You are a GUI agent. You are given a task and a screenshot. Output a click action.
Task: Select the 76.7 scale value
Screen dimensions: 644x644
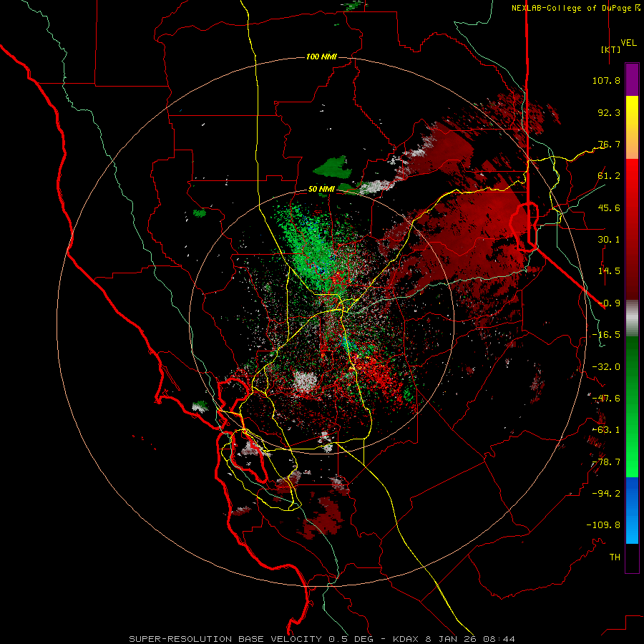[x=609, y=144]
